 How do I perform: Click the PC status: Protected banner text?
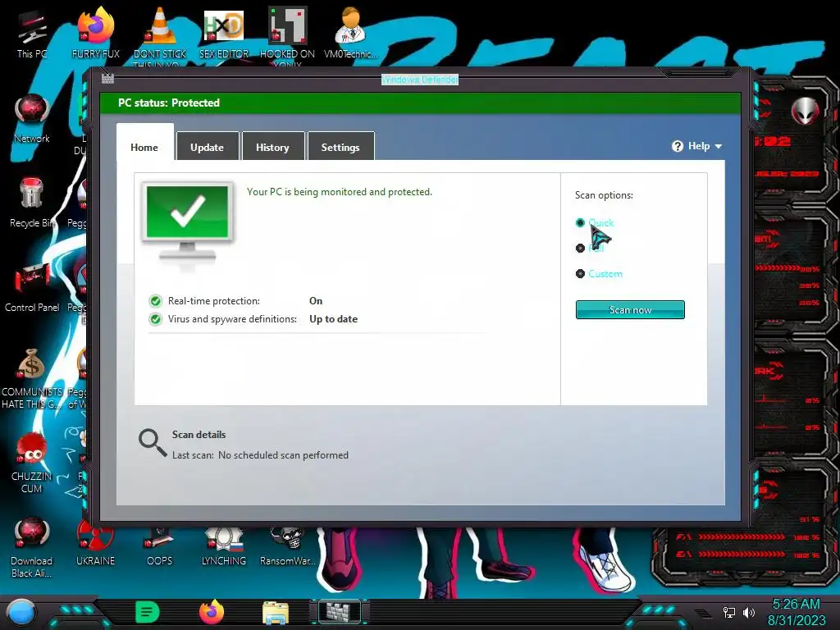coord(169,103)
